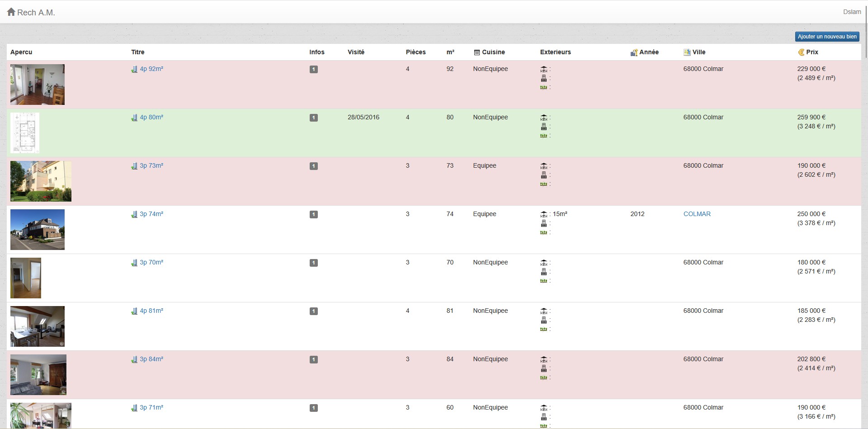868x429 pixels.
Task: Click the terrace icon in the 3p 74m² row
Action: (544, 214)
